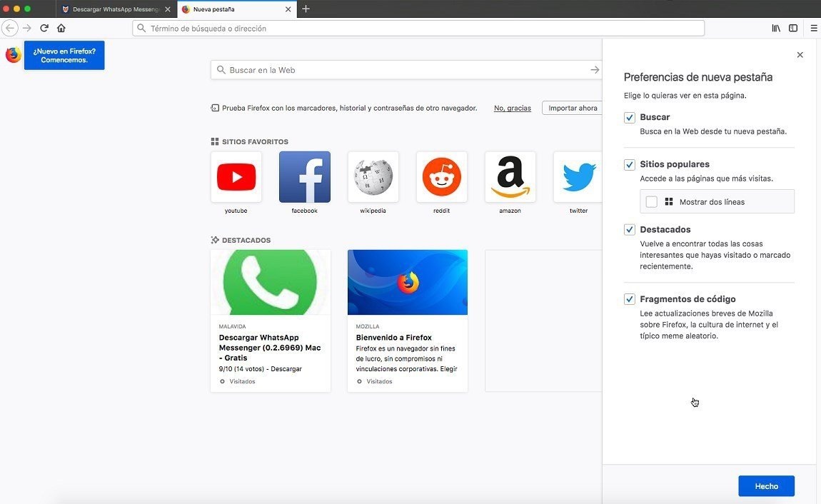
Task: Click the No, gracias link
Action: coord(512,109)
